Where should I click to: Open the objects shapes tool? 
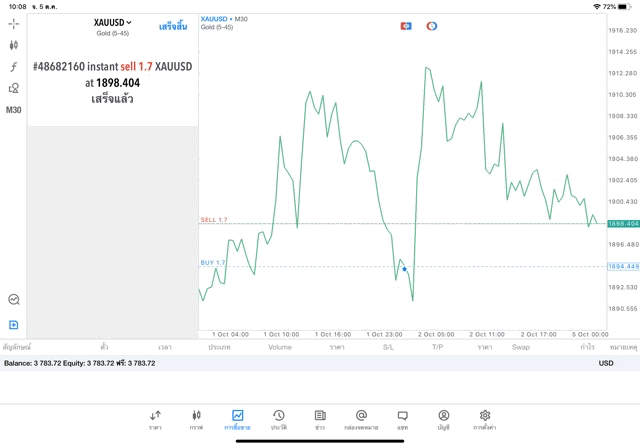pos(14,88)
